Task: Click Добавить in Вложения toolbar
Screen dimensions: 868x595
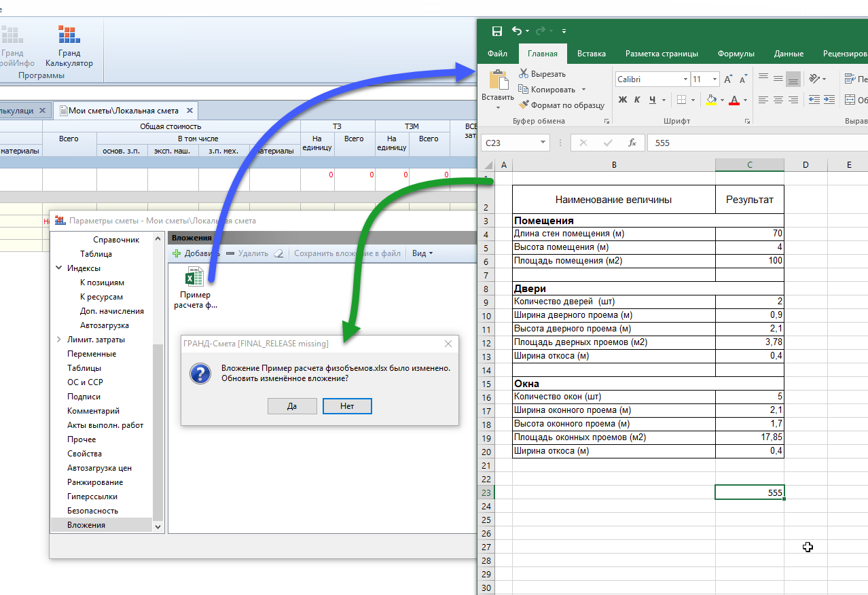Action: 196,253
